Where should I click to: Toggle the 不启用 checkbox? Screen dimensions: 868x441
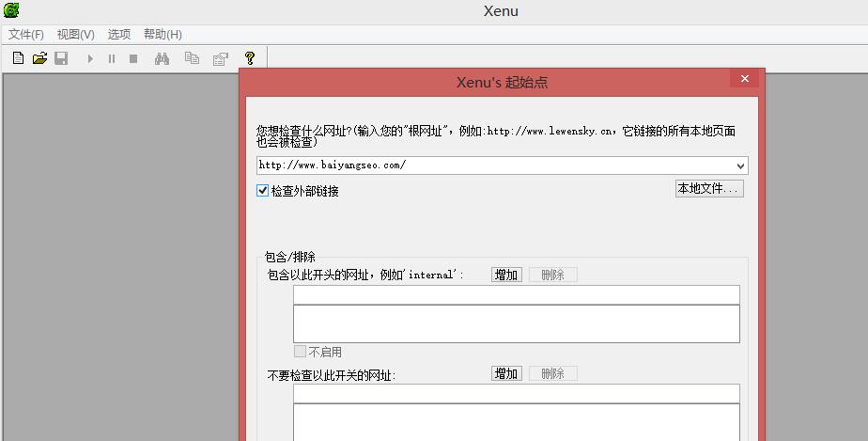(x=300, y=352)
